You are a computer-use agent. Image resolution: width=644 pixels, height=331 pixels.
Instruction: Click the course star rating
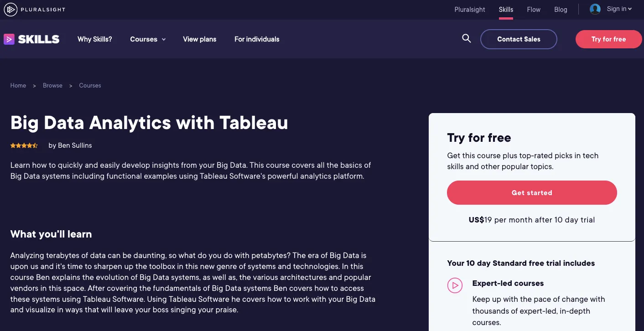click(24, 145)
